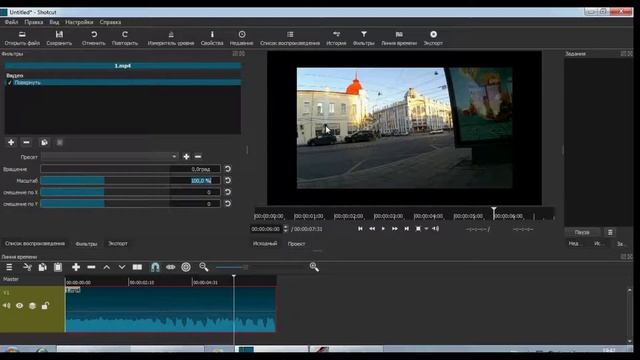The width and height of the screenshot is (640, 360).
Task: Toggle ripple all tracks target icon
Action: pyautogui.click(x=186, y=267)
